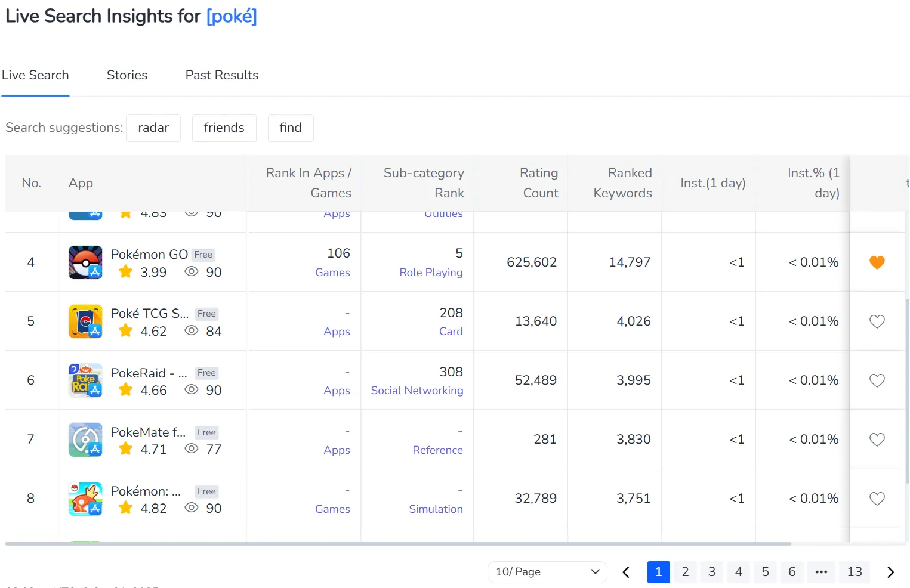Toggle the favorite heart for PokeRaid
This screenshot has width=910, height=588.
point(877,380)
